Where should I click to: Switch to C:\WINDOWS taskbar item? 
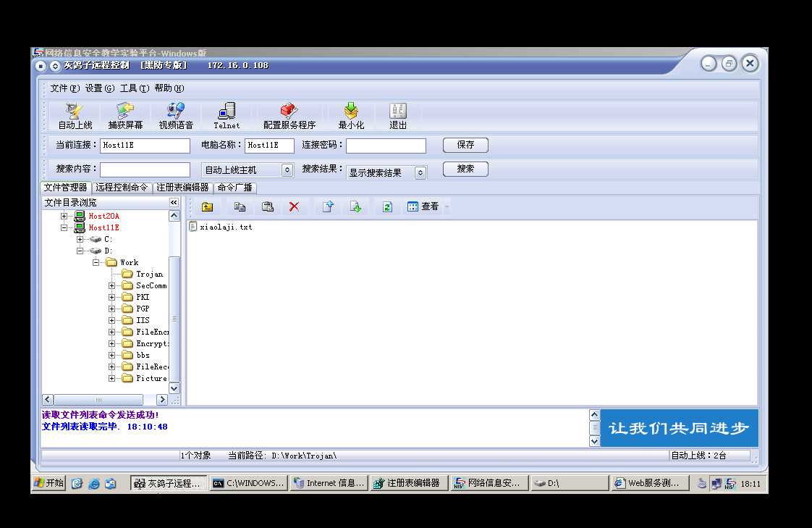click(248, 483)
